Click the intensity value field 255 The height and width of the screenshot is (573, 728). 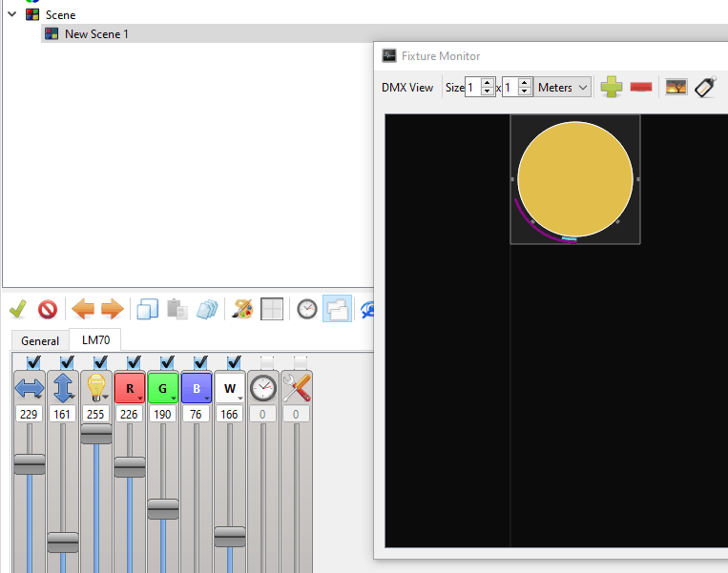tap(95, 414)
